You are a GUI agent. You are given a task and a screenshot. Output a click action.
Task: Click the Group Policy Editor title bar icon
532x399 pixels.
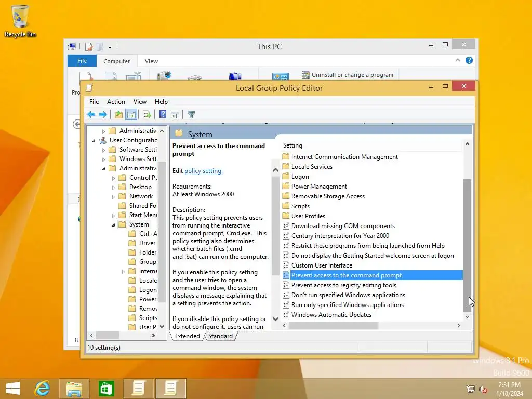[89, 88]
